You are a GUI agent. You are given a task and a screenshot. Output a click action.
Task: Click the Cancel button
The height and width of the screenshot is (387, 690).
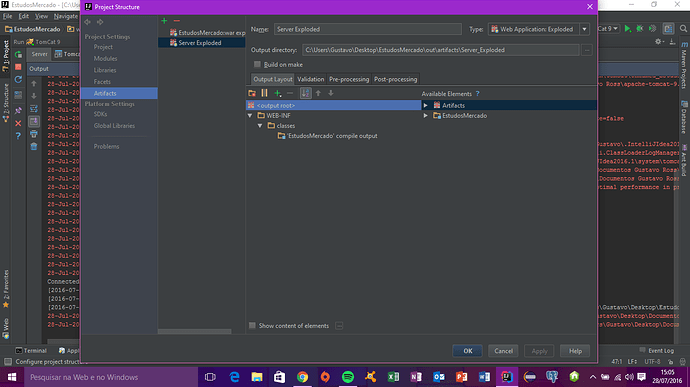503,351
